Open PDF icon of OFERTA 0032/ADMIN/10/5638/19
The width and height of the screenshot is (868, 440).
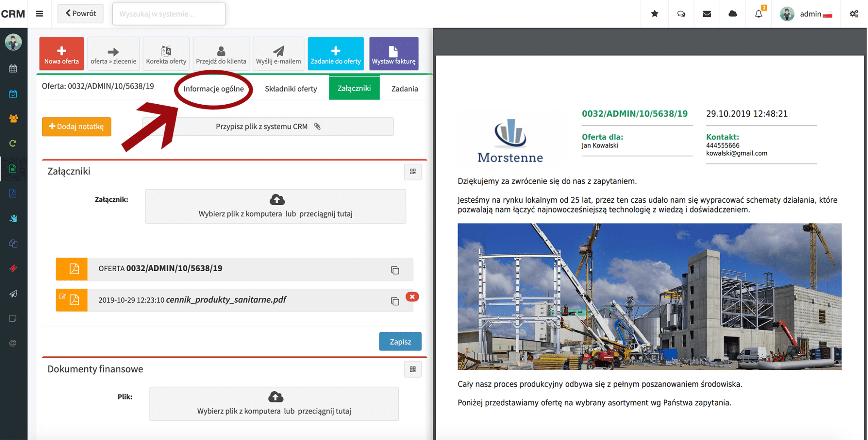point(74,269)
